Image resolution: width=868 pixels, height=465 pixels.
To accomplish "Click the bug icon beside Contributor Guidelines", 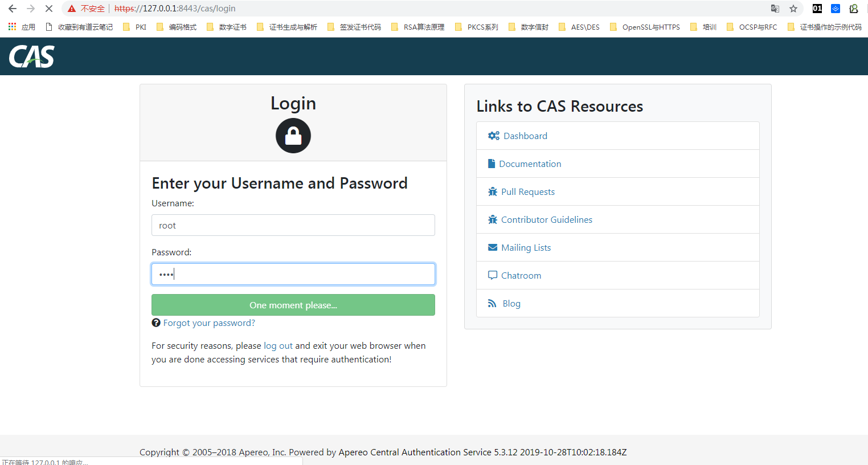I will click(493, 219).
